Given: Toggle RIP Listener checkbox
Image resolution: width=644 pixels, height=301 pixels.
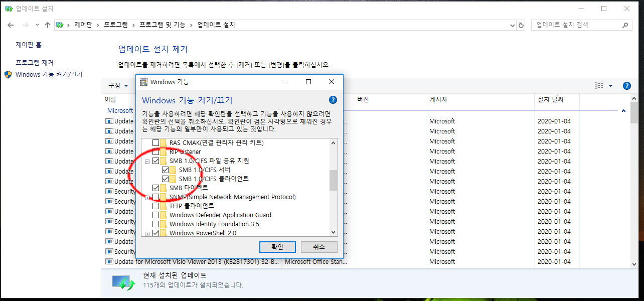Looking at the screenshot, I should coord(155,152).
